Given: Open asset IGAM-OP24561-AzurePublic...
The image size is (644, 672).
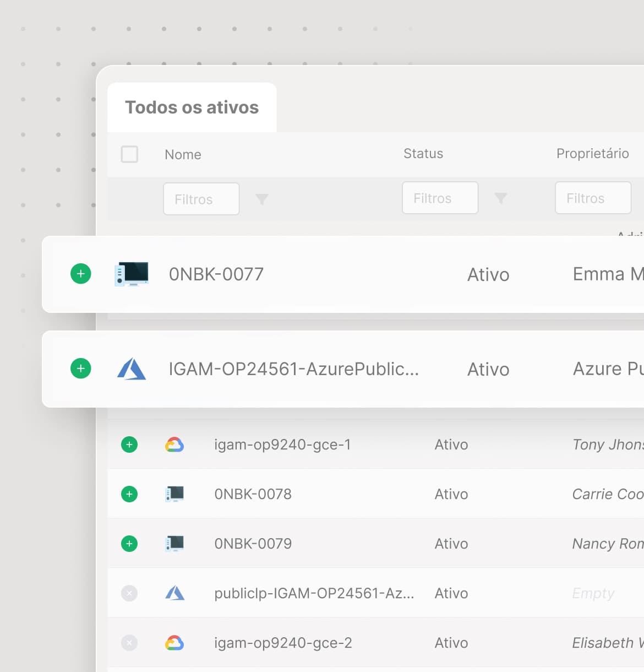Looking at the screenshot, I should click(x=294, y=368).
